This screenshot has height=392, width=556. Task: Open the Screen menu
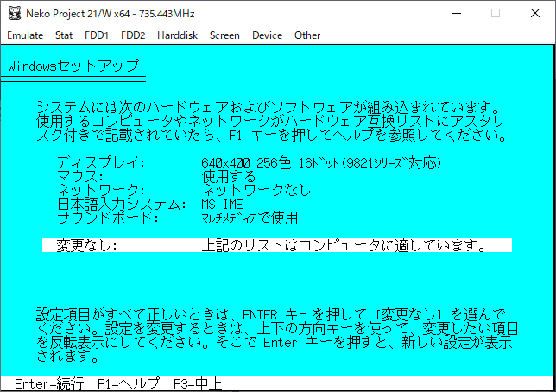(224, 35)
